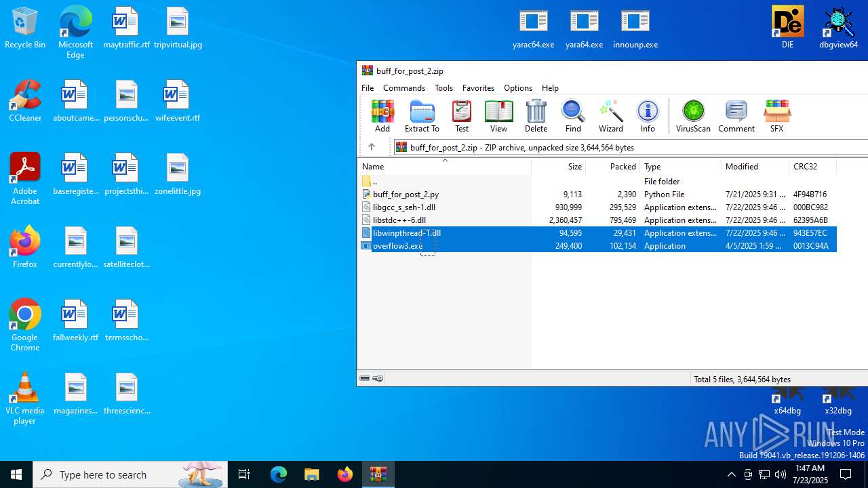Screen dimensions: 868x488
Task: Select tripvirtual.jpg desktop file
Action: tap(178, 28)
